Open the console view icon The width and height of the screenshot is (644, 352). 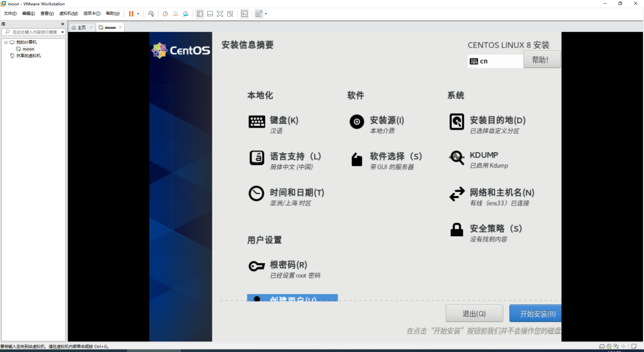coord(244,14)
